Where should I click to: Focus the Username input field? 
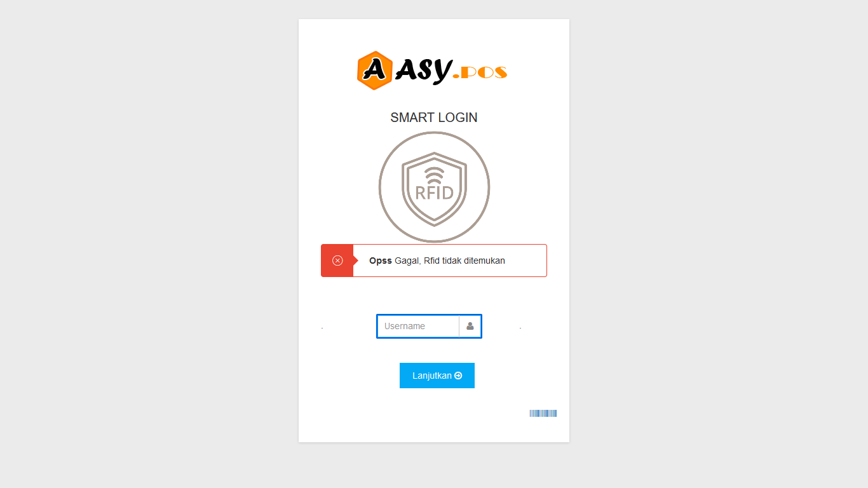tap(418, 326)
